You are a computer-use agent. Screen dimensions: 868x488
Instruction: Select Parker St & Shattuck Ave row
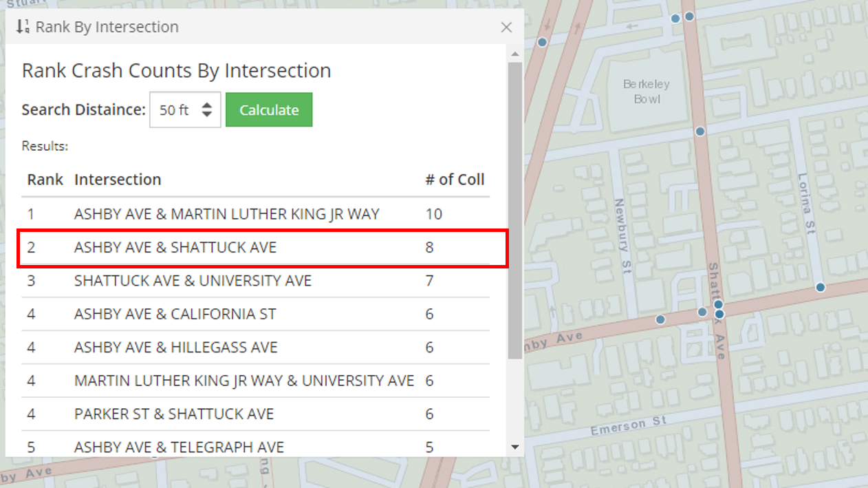(x=255, y=414)
